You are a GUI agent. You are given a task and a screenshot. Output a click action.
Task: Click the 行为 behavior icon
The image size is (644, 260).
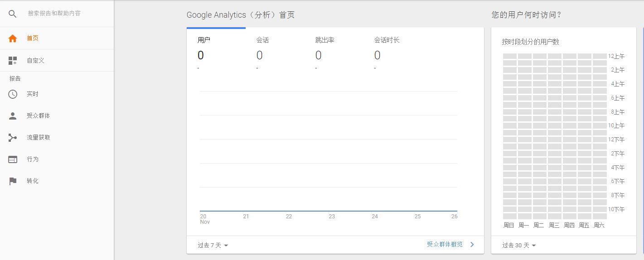point(13,159)
